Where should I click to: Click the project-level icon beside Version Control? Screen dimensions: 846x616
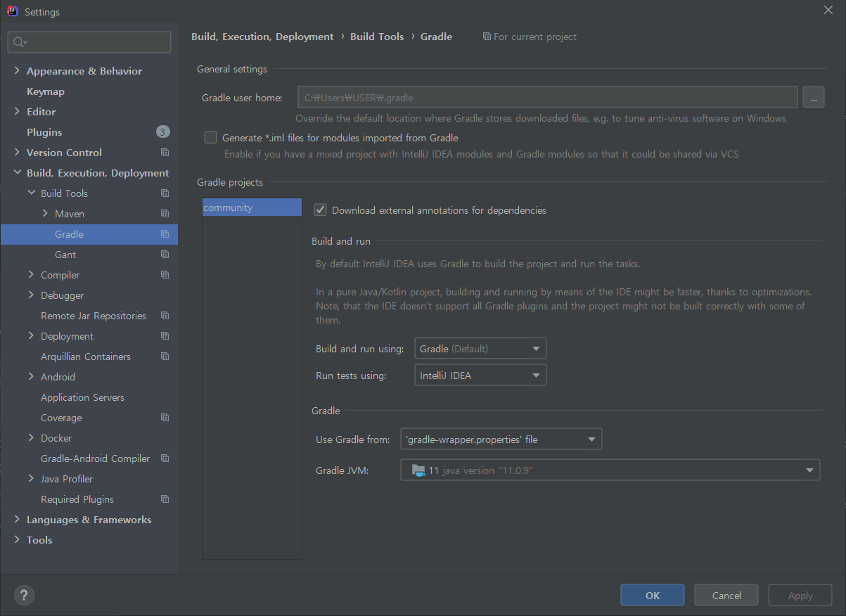click(x=165, y=153)
